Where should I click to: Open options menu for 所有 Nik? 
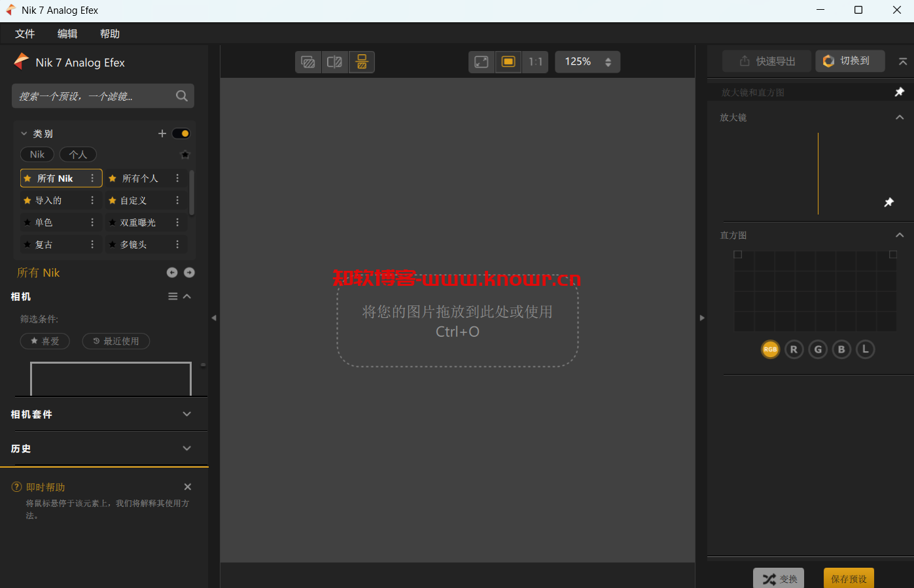pos(92,179)
